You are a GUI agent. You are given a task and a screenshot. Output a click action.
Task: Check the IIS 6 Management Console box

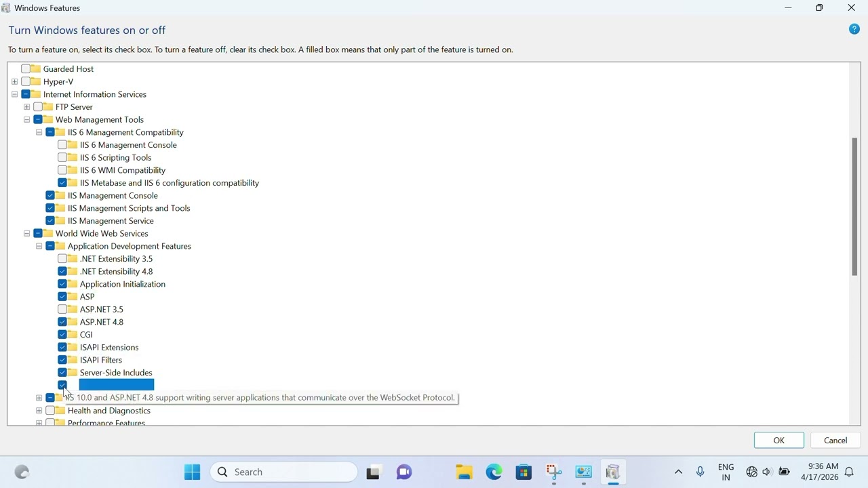62,145
